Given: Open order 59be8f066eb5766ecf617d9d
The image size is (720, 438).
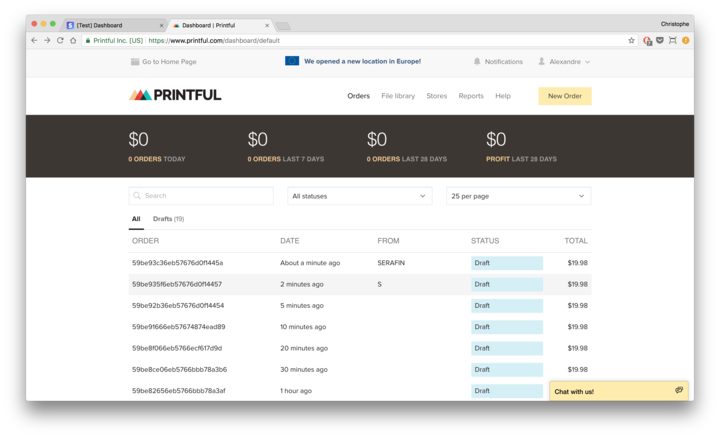Looking at the screenshot, I should click(x=177, y=348).
